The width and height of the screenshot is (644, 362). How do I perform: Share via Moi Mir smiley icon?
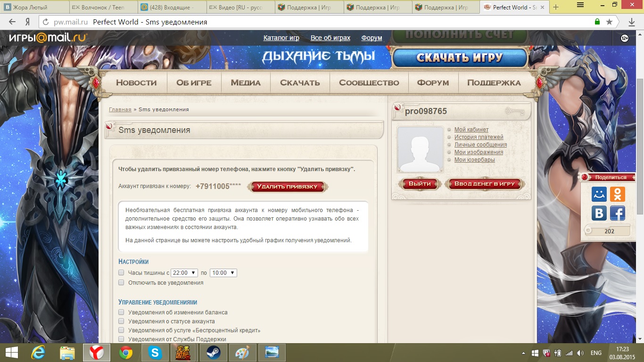click(x=599, y=194)
